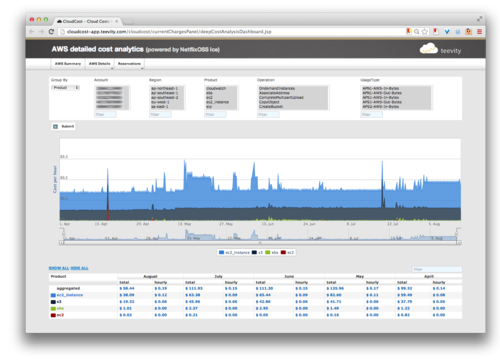Close the CloudCost browser tab
The height and width of the screenshot is (360, 500).
117,21
